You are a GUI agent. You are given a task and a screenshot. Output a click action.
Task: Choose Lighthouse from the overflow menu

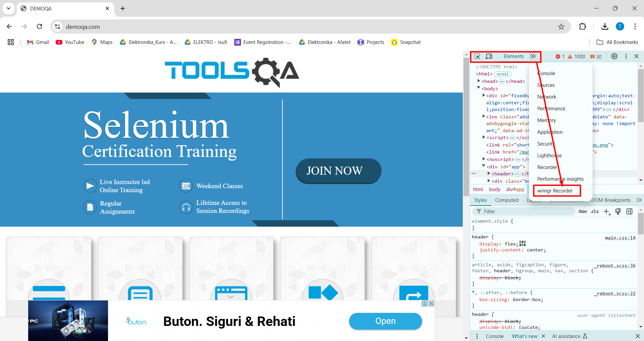(549, 156)
